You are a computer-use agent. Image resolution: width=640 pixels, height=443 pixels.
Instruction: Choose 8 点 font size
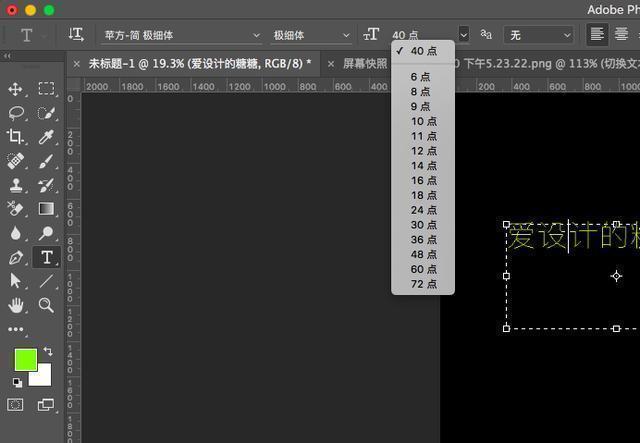pyautogui.click(x=423, y=91)
